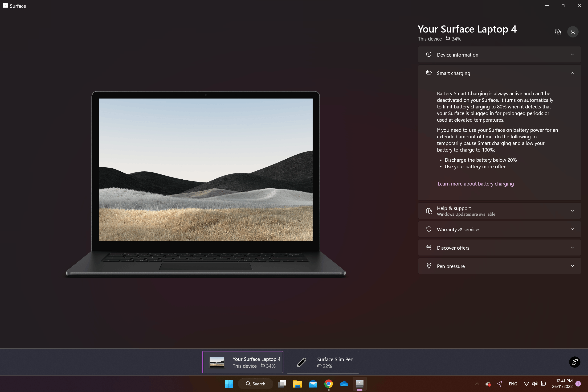
Task: Click the account profile icon
Action: tap(572, 32)
